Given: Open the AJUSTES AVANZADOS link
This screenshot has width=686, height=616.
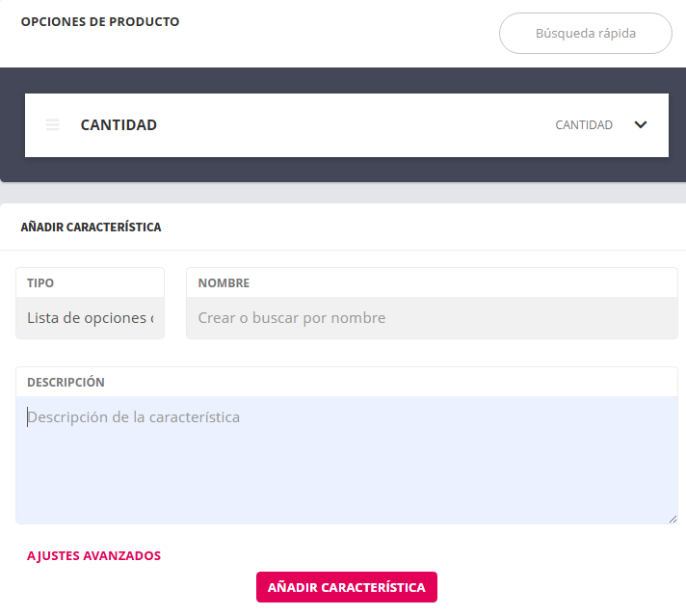Looking at the screenshot, I should [93, 556].
